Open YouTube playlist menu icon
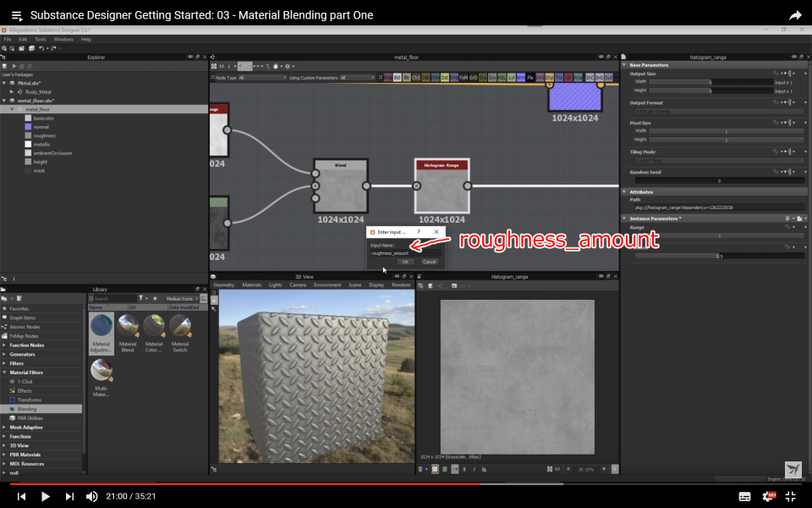Viewport: 812px width, 508px height. coord(17,16)
